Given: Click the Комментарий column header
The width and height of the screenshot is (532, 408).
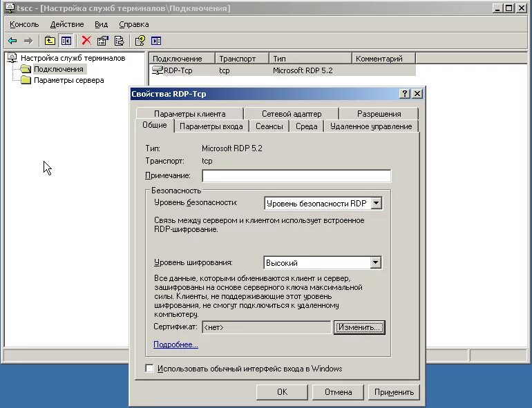Looking at the screenshot, I should point(383,58).
